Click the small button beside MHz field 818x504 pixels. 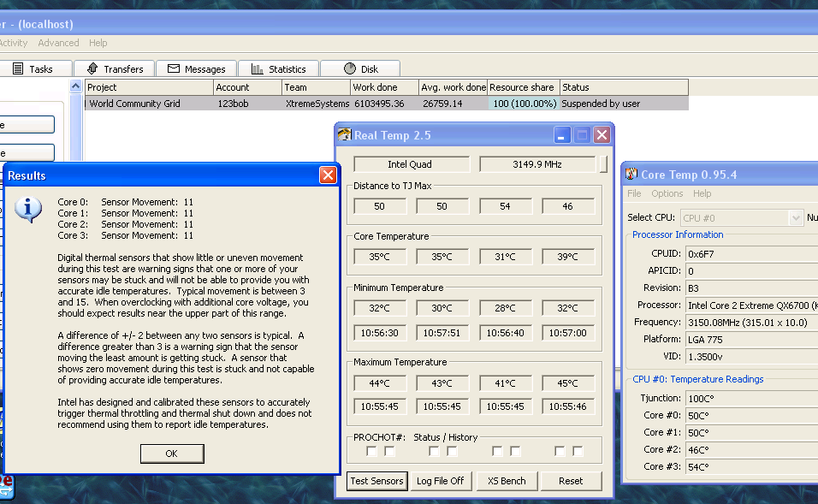(603, 164)
